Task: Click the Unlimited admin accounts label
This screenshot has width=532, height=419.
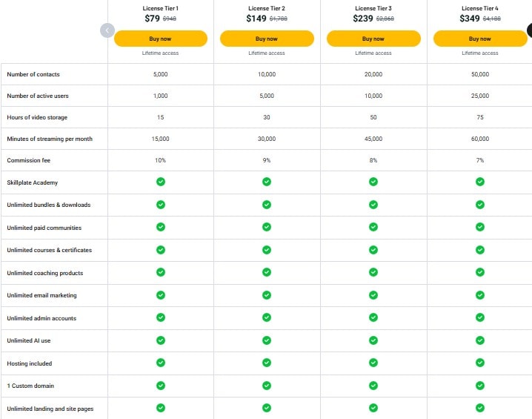Action: (x=41, y=318)
